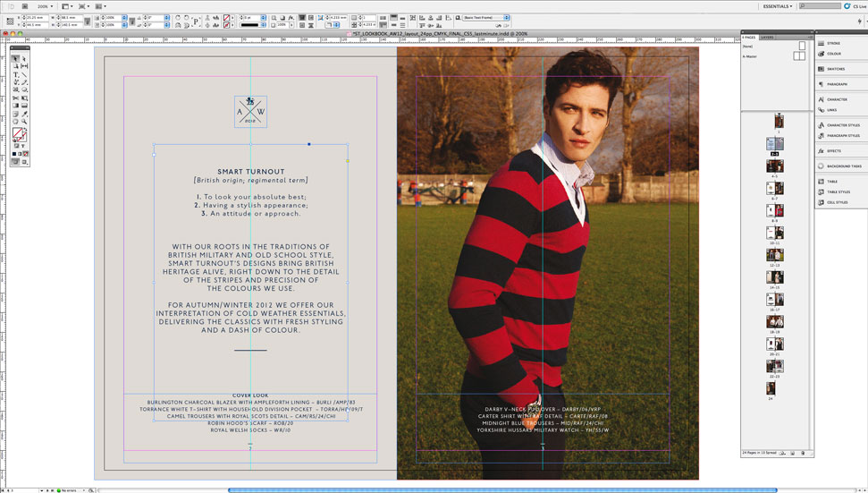Click the X position input field
This screenshot has width=868, height=493.
pyautogui.click(x=37, y=18)
